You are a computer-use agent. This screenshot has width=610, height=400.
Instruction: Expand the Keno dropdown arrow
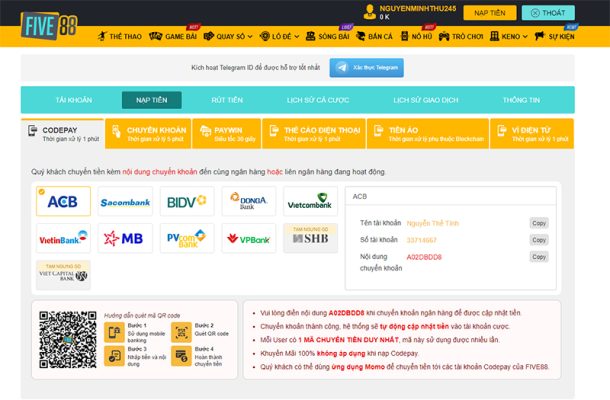pos(525,37)
